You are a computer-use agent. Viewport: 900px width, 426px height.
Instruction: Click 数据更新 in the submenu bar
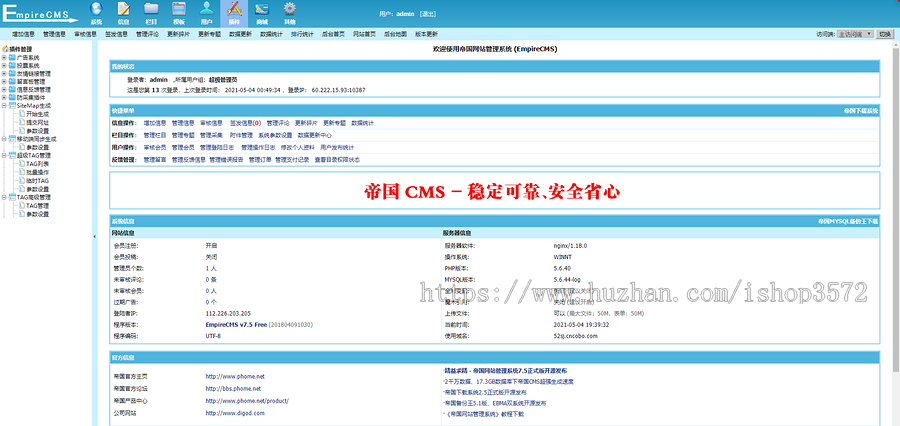(x=240, y=34)
